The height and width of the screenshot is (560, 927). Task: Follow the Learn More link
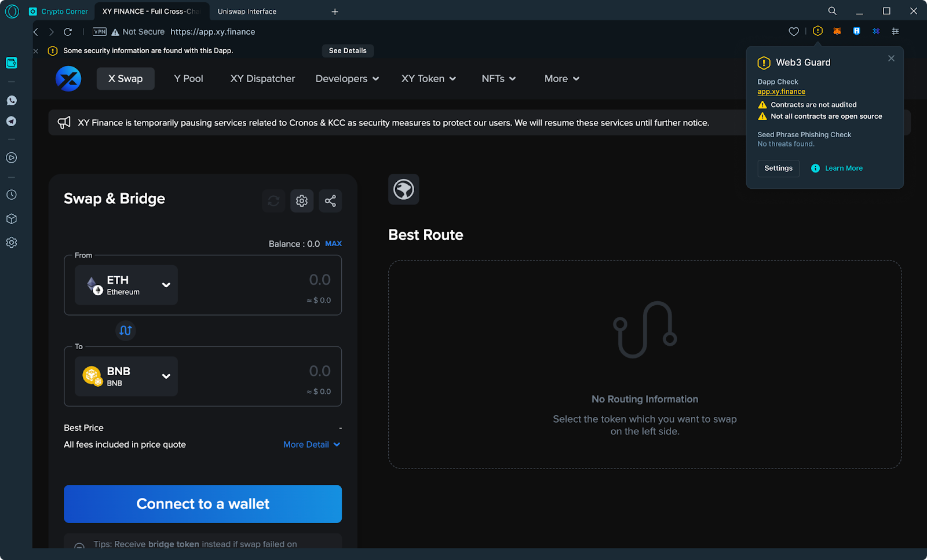pos(837,169)
